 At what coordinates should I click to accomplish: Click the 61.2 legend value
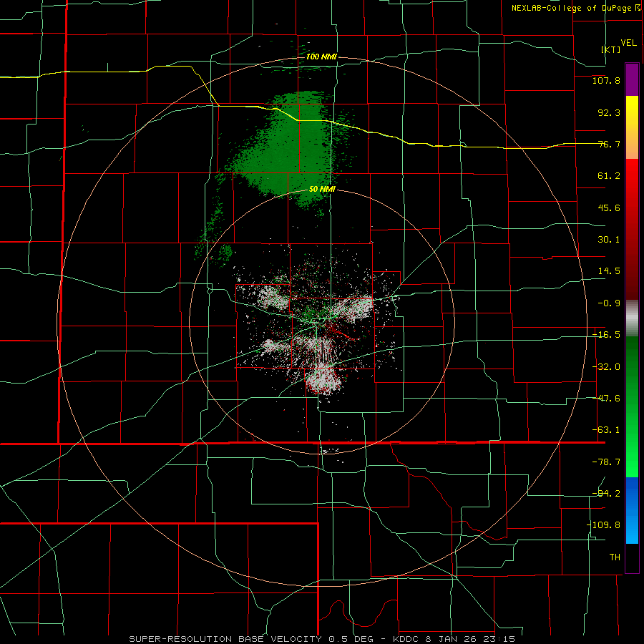point(609,176)
